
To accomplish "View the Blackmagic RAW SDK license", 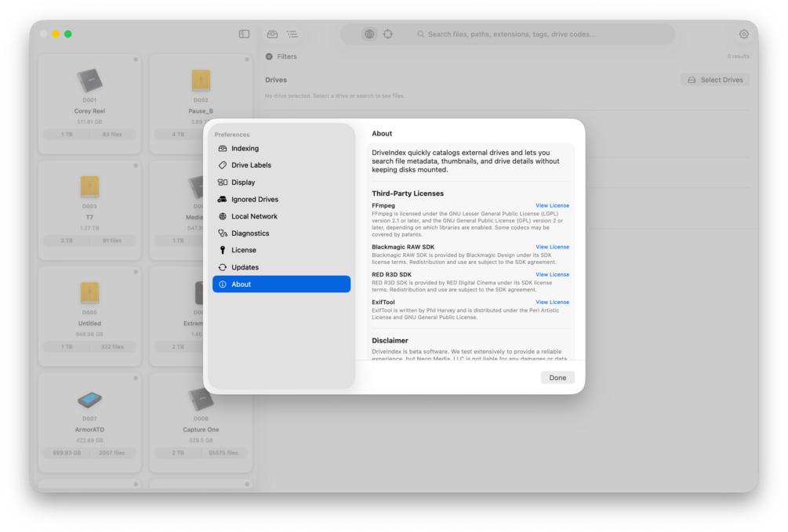I will (x=552, y=247).
